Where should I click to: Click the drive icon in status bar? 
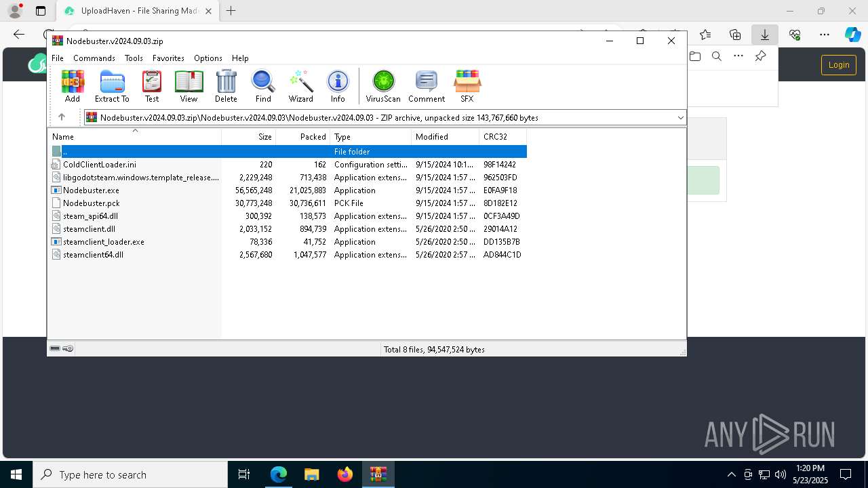tap(55, 348)
